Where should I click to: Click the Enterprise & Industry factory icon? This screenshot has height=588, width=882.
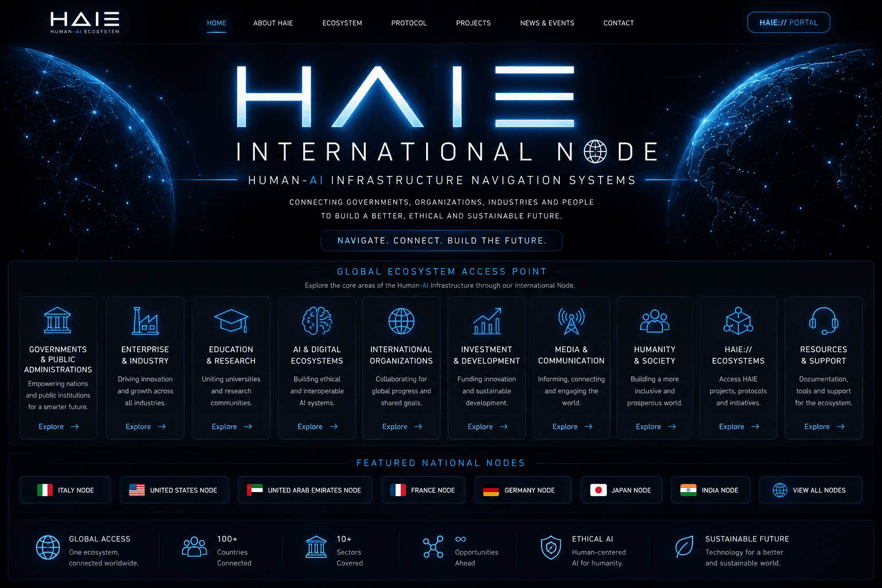coord(145,320)
